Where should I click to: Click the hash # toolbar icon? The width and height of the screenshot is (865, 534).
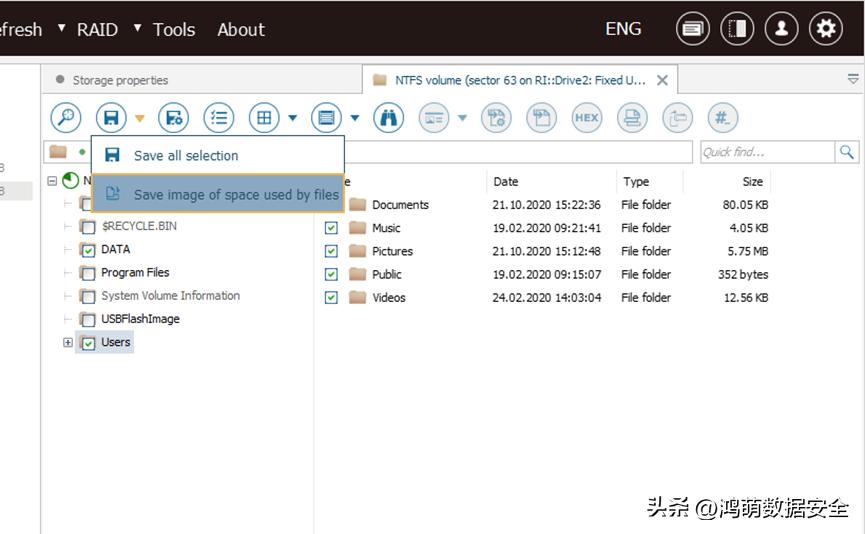click(722, 118)
